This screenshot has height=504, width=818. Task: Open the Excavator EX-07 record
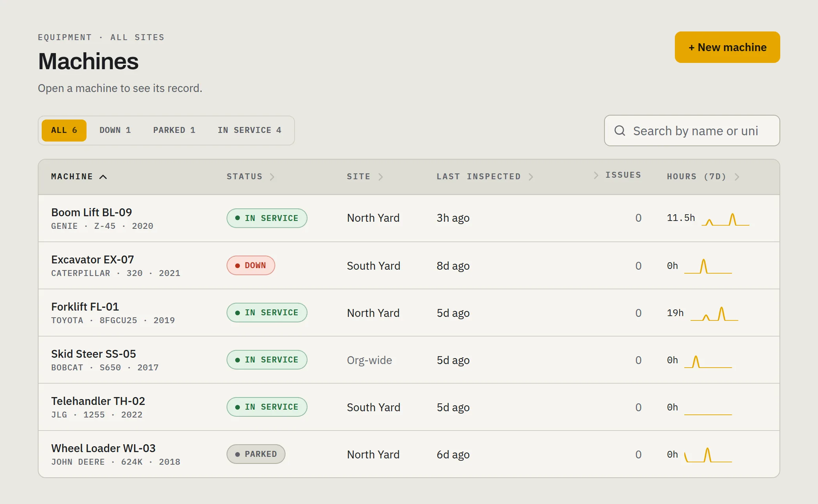(409, 265)
